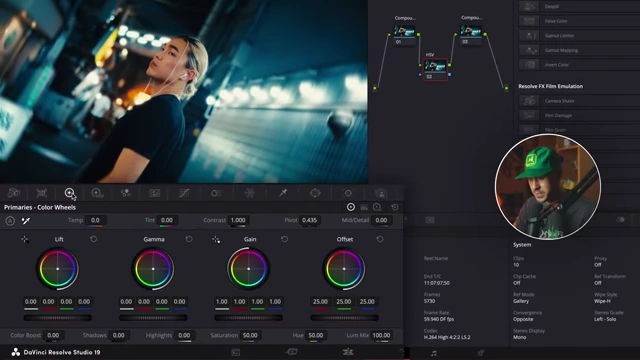
Task: Click the Offset master wheel slider
Action: (344, 318)
